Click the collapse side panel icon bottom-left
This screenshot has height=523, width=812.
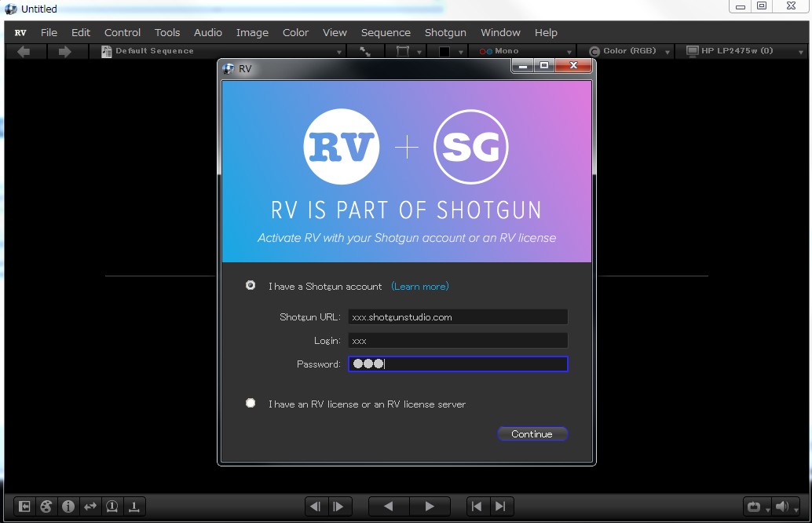(x=24, y=507)
